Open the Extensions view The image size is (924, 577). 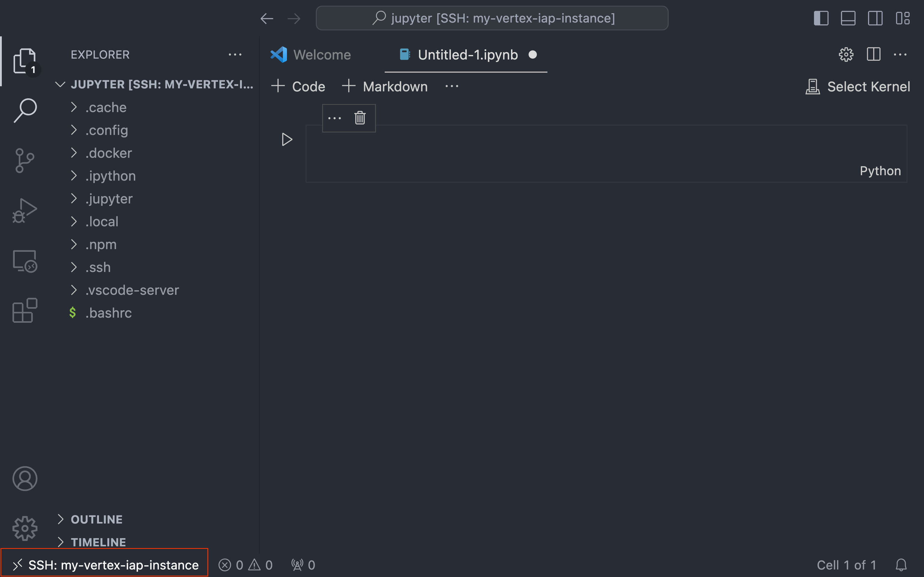click(25, 310)
